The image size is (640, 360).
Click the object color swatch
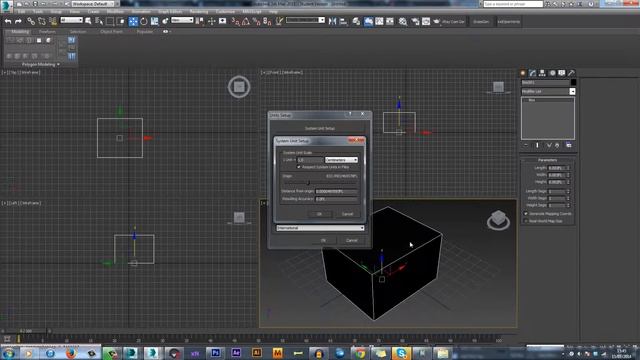[573, 82]
